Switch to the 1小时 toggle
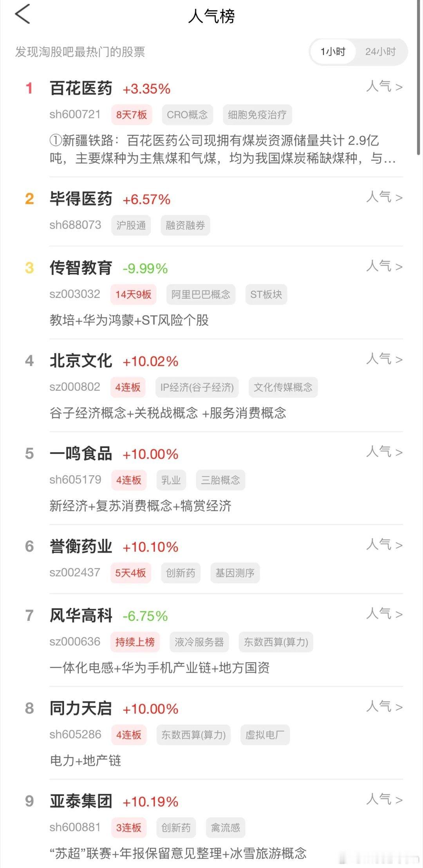The image size is (423, 868). point(333,52)
